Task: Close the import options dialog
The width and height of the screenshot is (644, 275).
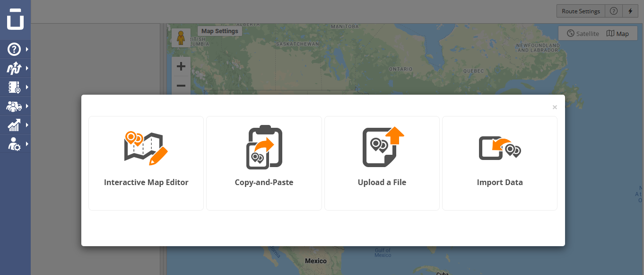Action: tap(555, 107)
